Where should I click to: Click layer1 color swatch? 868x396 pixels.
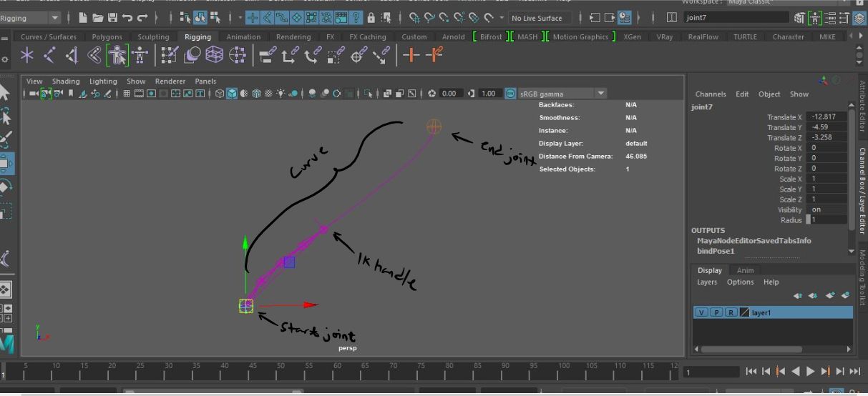pos(744,312)
